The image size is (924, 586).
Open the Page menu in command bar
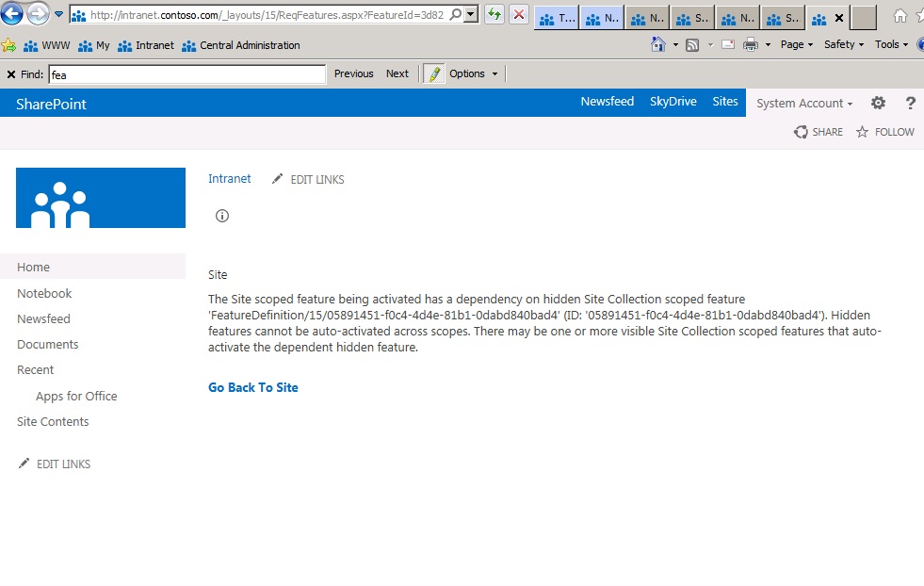796,44
